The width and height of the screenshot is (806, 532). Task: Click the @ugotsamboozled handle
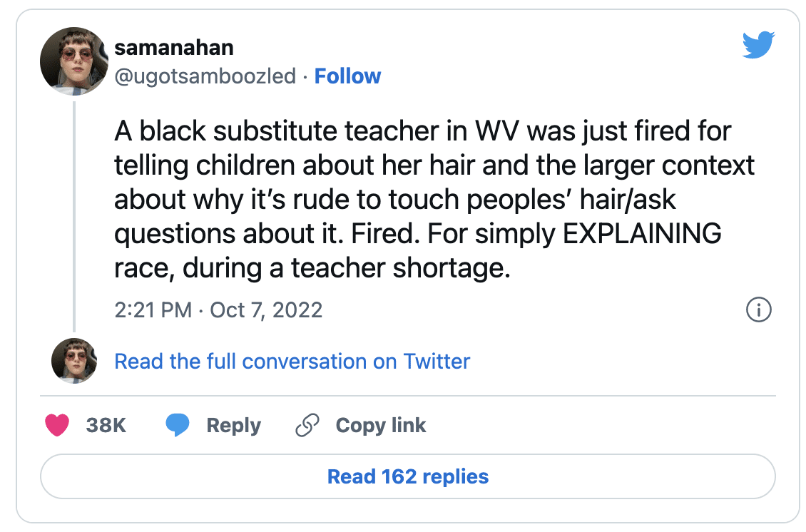click(205, 76)
